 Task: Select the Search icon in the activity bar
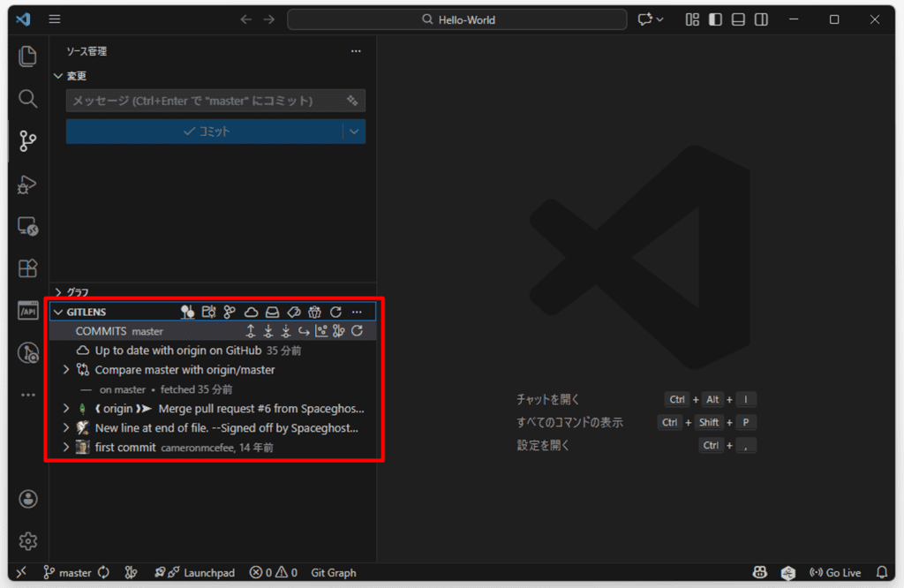27,99
